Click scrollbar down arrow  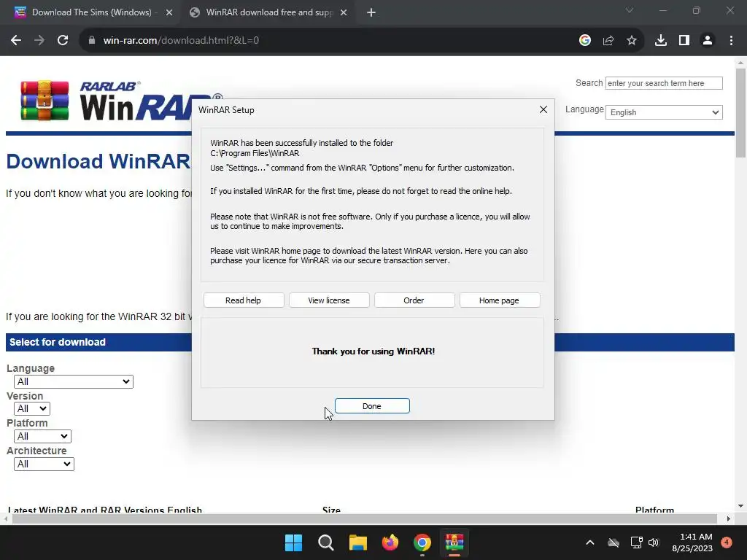pyautogui.click(x=740, y=506)
